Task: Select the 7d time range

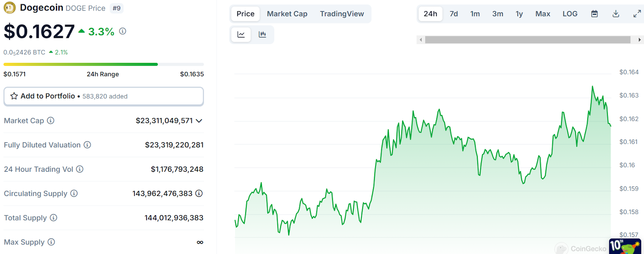Action: [454, 14]
